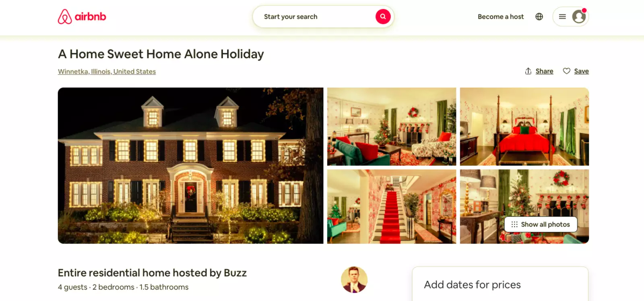
Task: Click the red magnifying glass search button
Action: [x=383, y=16]
